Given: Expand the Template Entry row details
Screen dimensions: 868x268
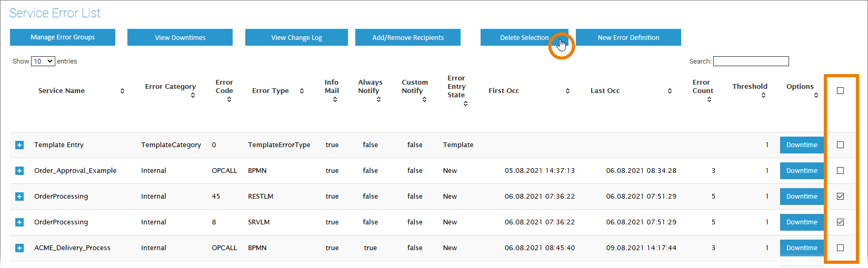Looking at the screenshot, I should tap(19, 145).
